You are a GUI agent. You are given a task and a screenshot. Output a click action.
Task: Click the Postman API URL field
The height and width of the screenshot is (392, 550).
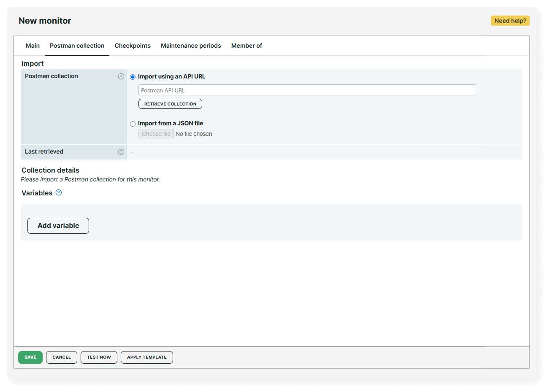[307, 90]
